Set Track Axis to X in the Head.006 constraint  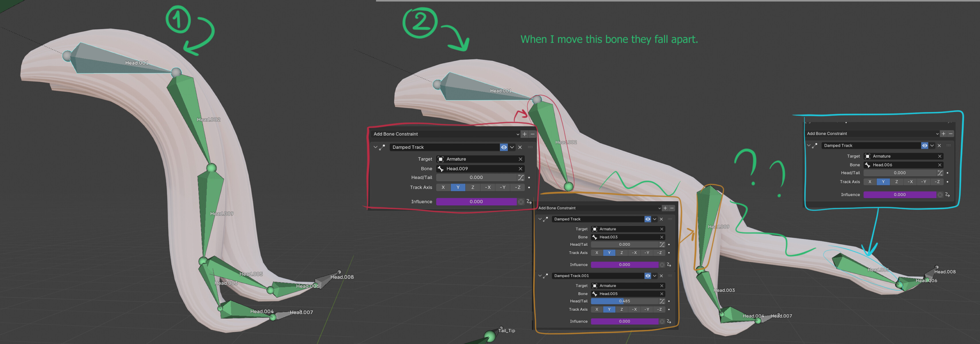(x=870, y=182)
